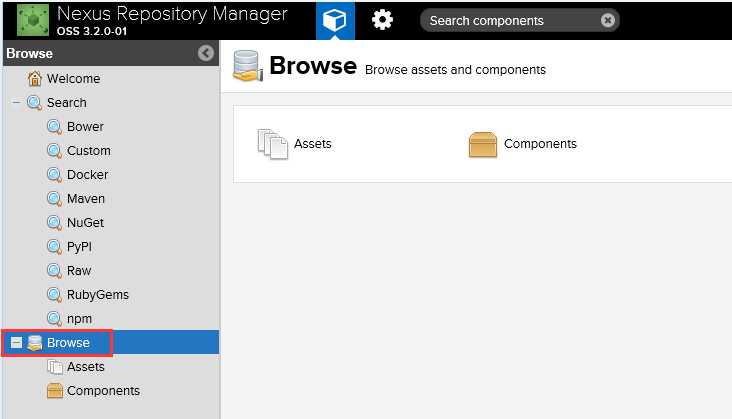Open NuGet search

[x=85, y=223]
